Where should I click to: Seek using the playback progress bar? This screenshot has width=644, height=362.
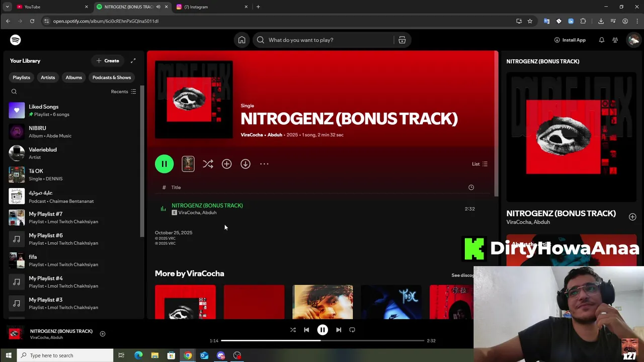coord(323,340)
